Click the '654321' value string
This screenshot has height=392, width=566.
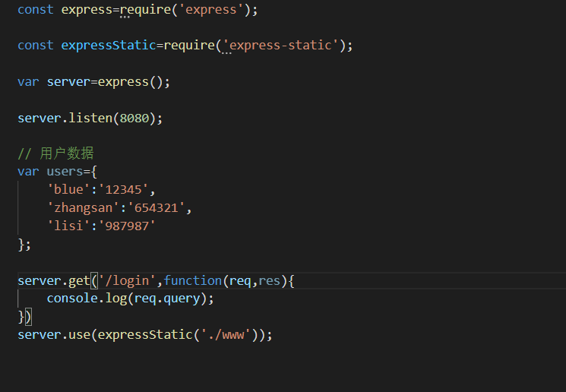(156, 208)
